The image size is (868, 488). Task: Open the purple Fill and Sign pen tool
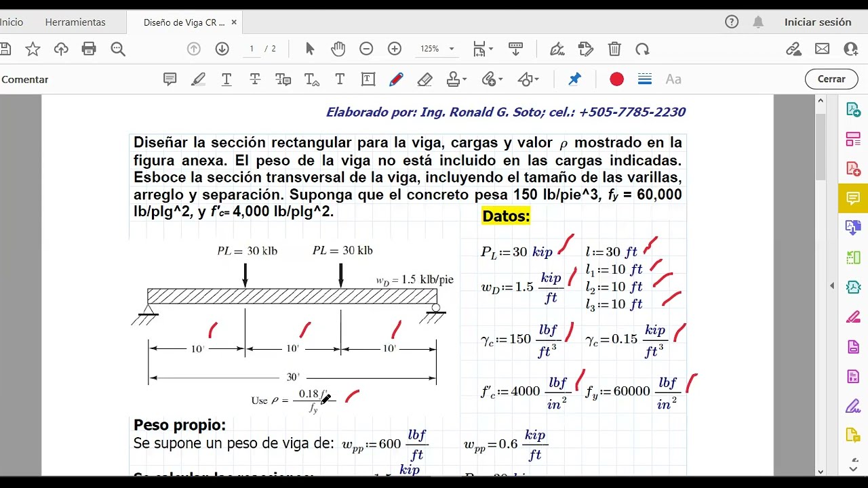pyautogui.click(x=853, y=406)
